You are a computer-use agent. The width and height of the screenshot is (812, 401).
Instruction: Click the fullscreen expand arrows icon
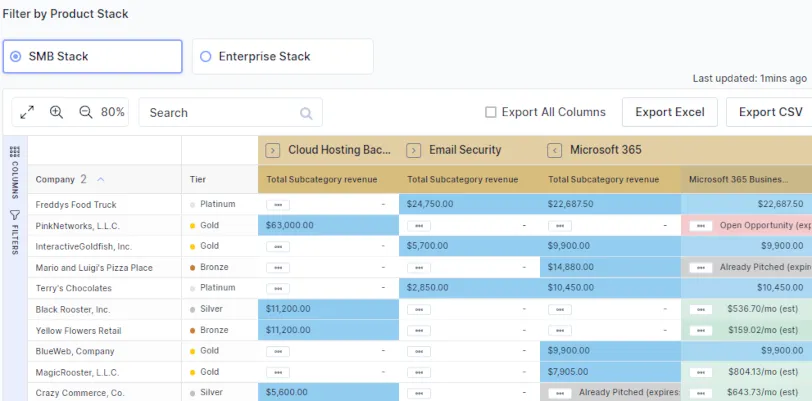[x=27, y=112]
